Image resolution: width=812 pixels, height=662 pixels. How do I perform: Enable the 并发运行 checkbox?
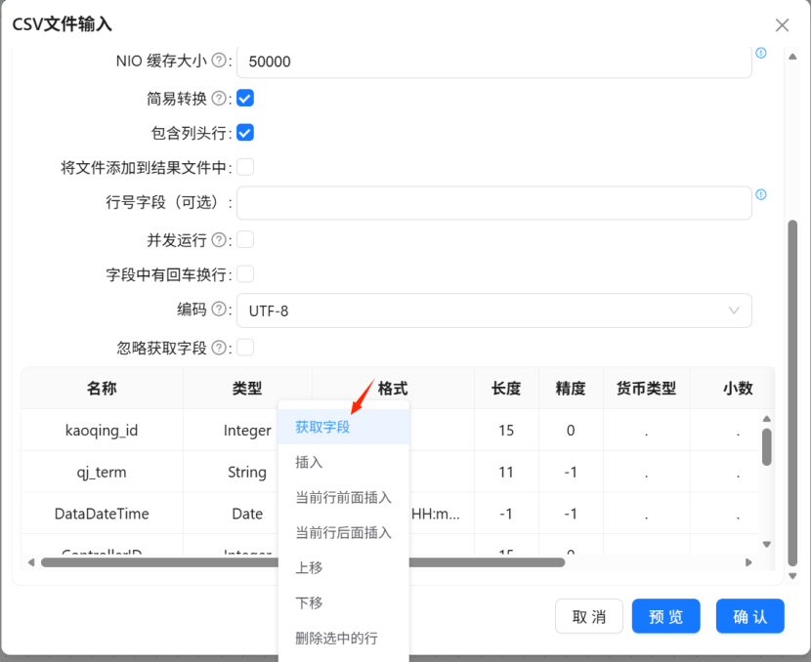click(x=245, y=239)
